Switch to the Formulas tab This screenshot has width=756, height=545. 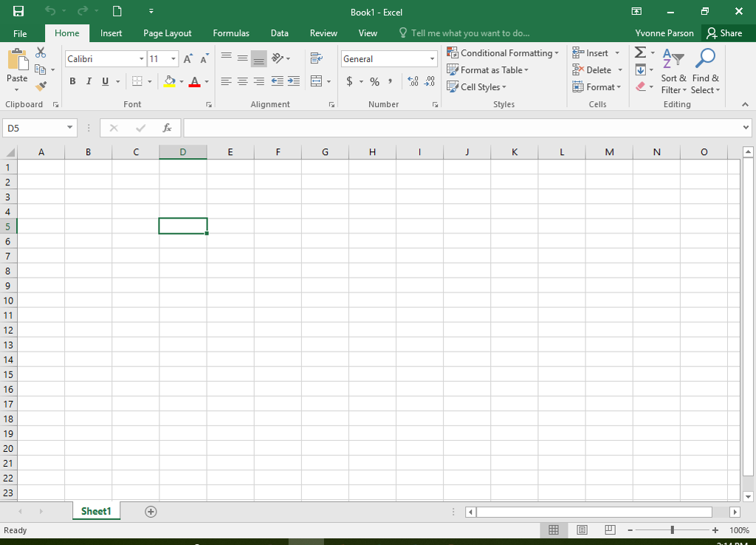pyautogui.click(x=231, y=33)
